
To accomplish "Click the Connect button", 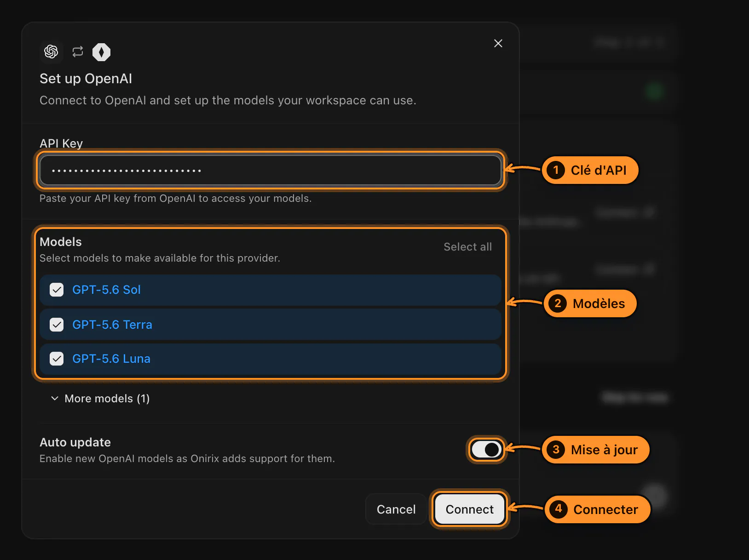I will pos(470,509).
